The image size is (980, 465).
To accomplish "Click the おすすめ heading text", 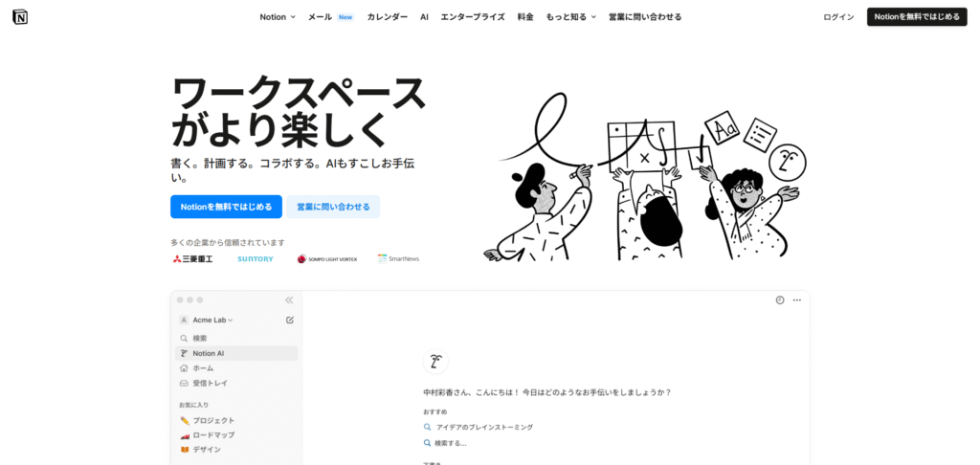I will [x=435, y=411].
